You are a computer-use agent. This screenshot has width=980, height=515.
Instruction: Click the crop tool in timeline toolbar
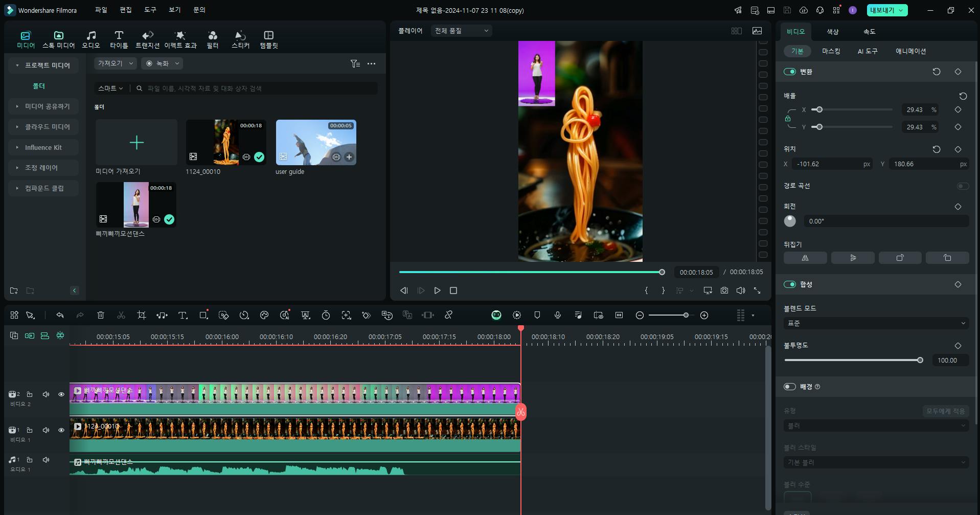(142, 316)
